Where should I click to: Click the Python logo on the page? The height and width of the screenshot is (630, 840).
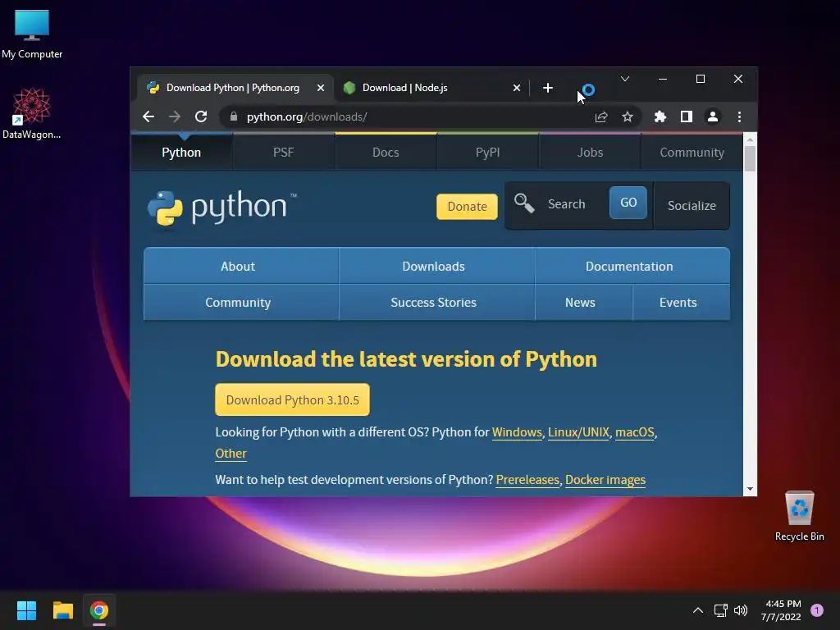pyautogui.click(x=221, y=208)
